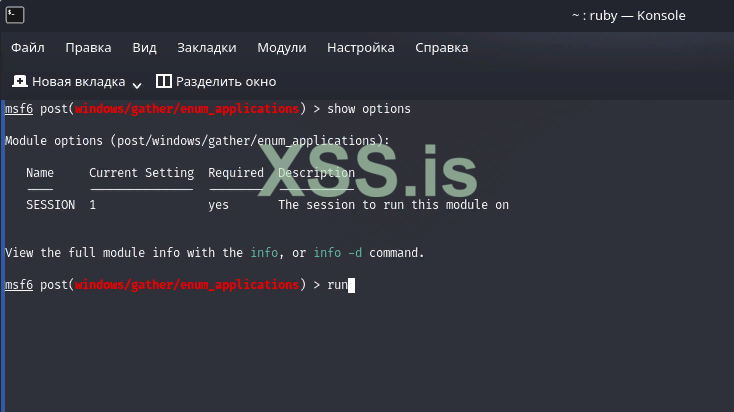Viewport: 734px width, 412px height.
Task: Click the 'run' command at the prompt
Action: coord(337,285)
